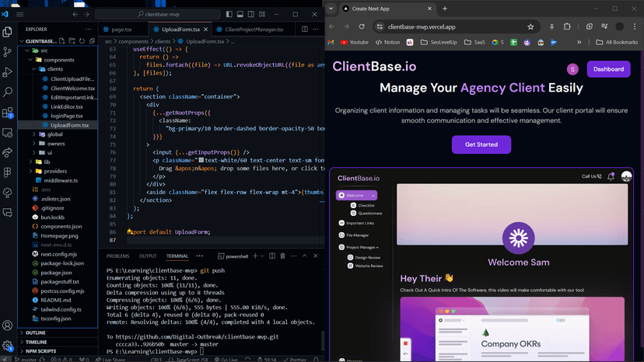Image resolution: width=644 pixels, height=362 pixels.
Task: Click the VS Code command center search box
Action: 158,14
